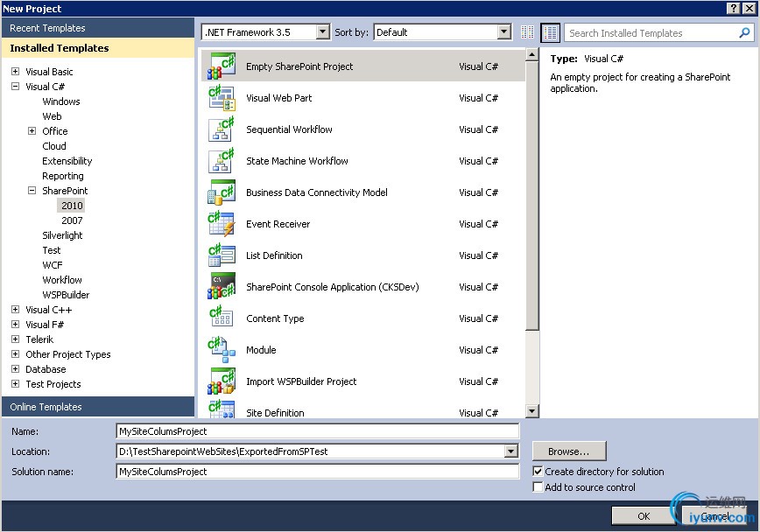Viewport: 760px width, 532px height.
Task: Switch to medium icons list view
Action: tap(550, 32)
